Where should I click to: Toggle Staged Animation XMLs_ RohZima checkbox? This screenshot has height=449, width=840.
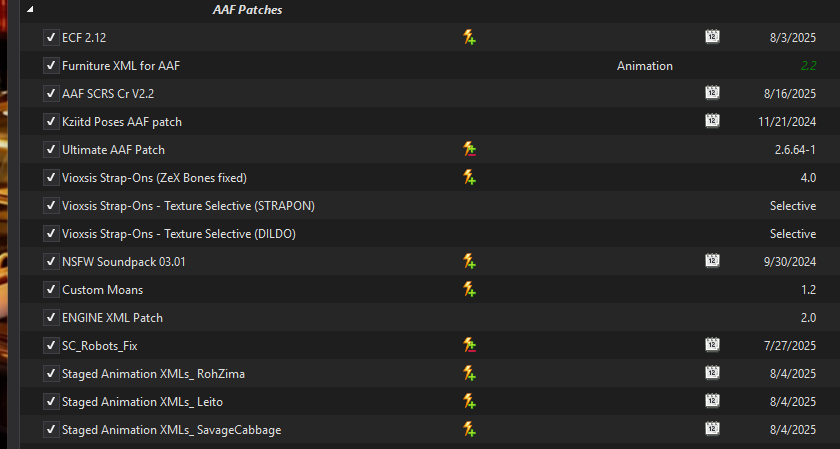click(x=51, y=373)
